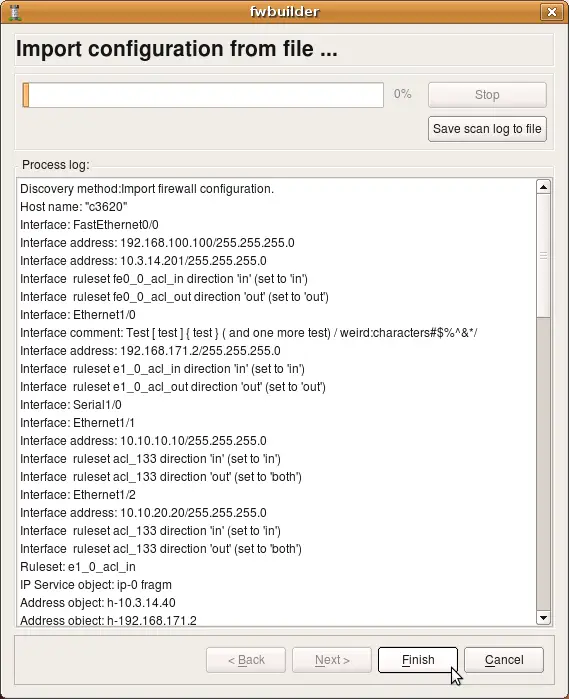Click the scrollbar track below the thumb
Viewport: 569px width, 699px height.
click(543, 464)
